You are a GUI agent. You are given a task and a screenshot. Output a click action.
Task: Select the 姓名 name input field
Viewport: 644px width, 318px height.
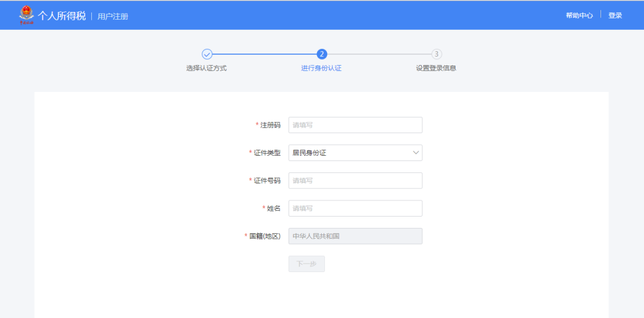[x=355, y=208]
